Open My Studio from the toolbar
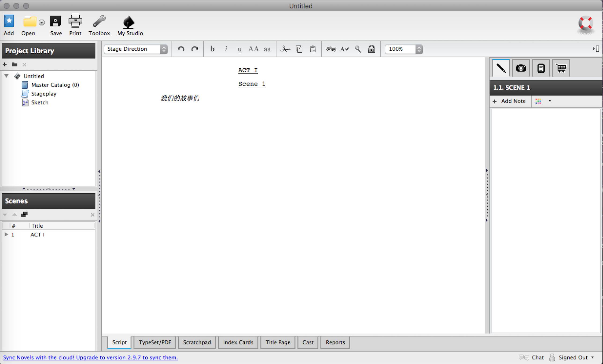Screen dimensions: 603x364 tap(129, 23)
